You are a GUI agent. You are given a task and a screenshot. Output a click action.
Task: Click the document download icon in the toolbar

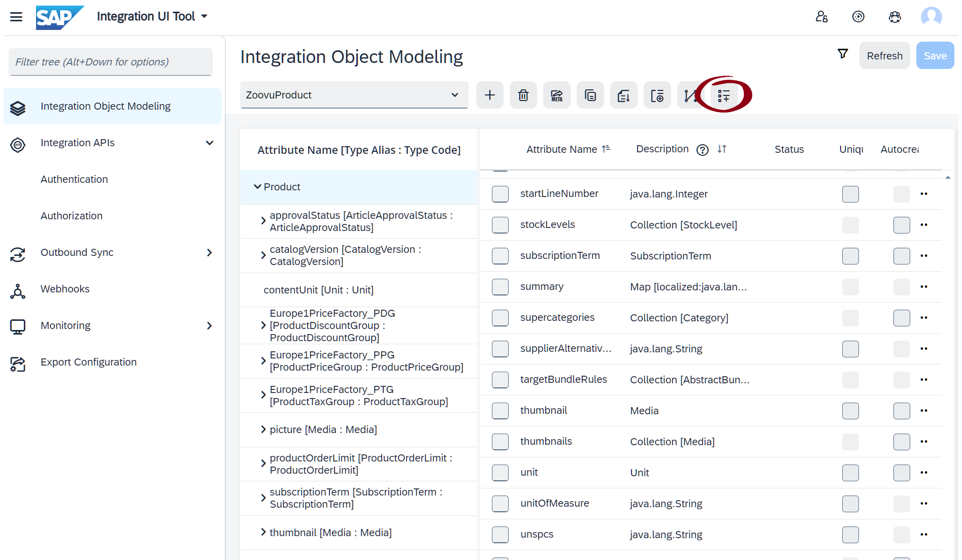click(623, 95)
